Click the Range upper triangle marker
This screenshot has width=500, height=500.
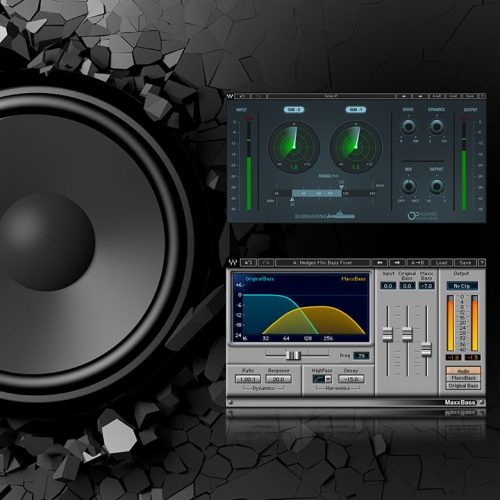tap(341, 187)
